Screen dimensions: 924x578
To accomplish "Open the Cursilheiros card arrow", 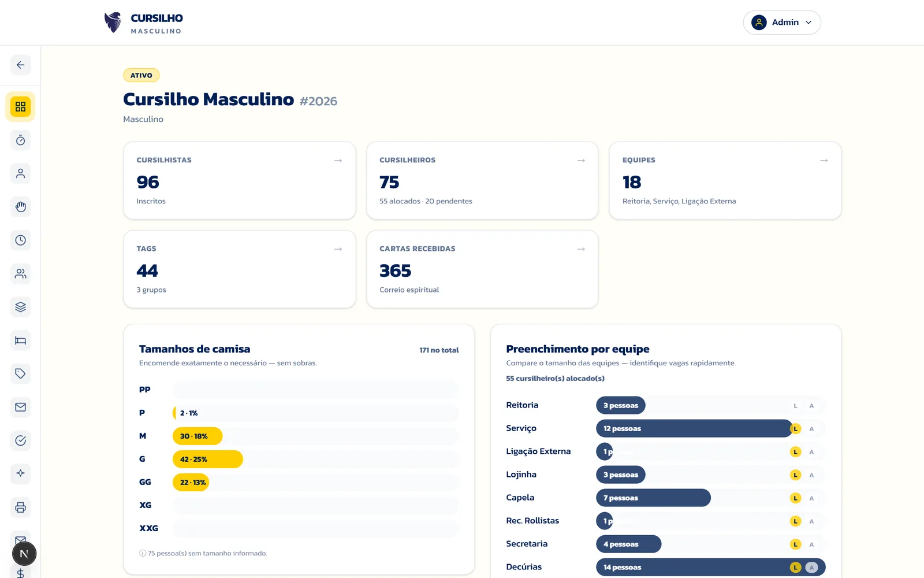I will (x=581, y=160).
